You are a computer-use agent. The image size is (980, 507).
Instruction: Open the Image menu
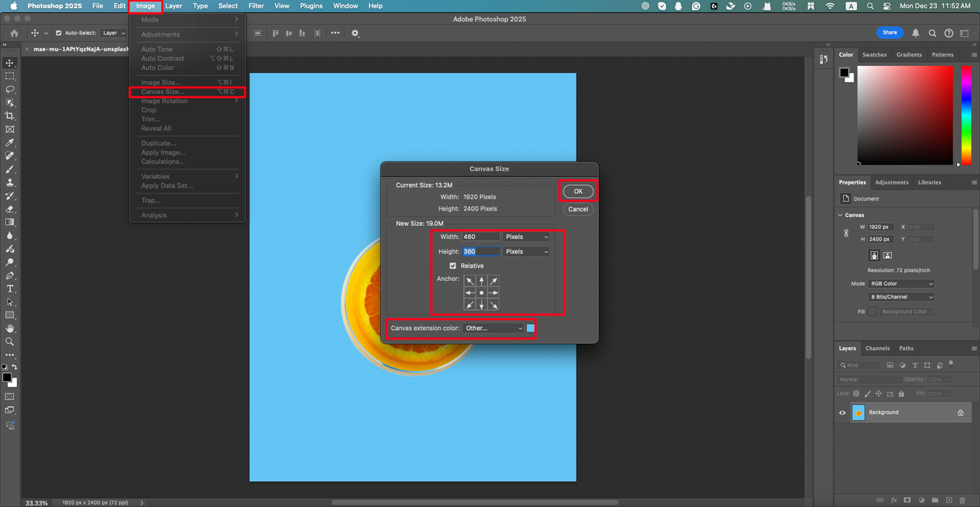pos(145,6)
